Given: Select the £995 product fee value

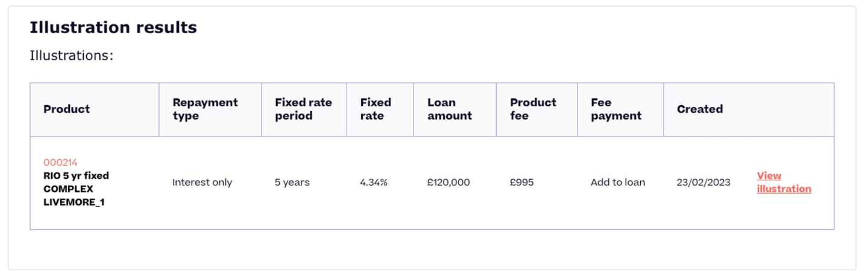Looking at the screenshot, I should click(x=521, y=182).
